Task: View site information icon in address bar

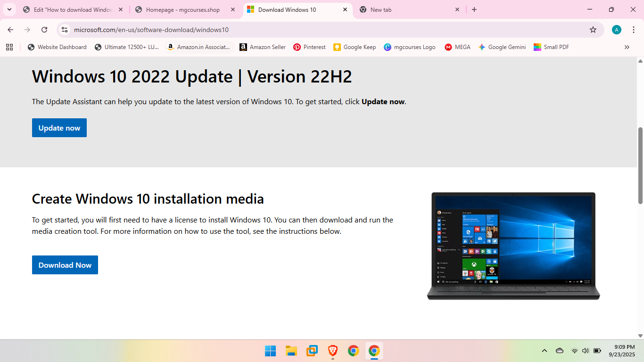Action: pyautogui.click(x=65, y=30)
